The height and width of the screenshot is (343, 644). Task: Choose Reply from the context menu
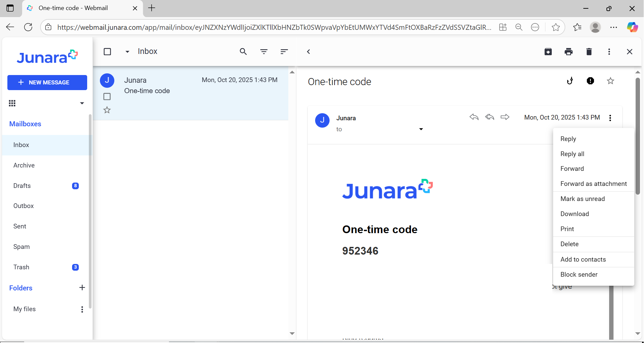[x=593, y=139]
